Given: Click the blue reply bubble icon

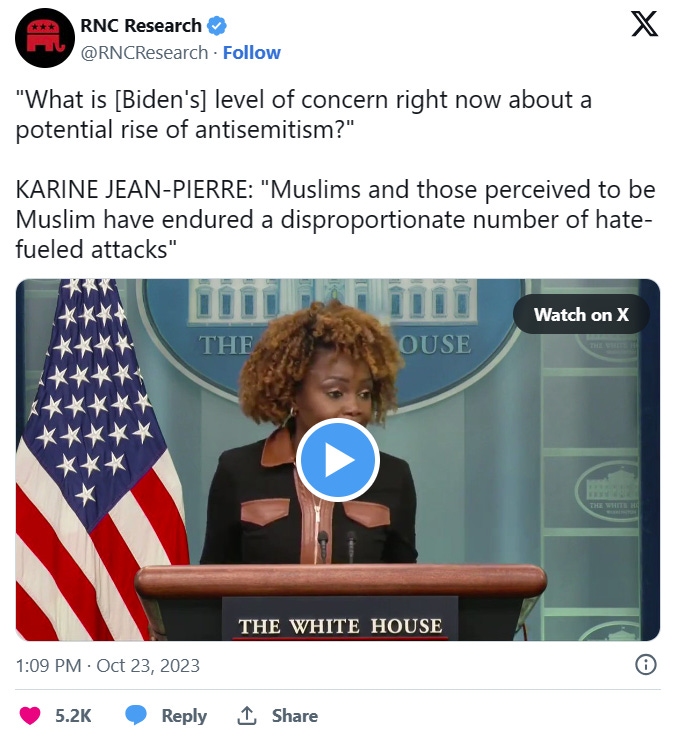Looking at the screenshot, I should 136,715.
